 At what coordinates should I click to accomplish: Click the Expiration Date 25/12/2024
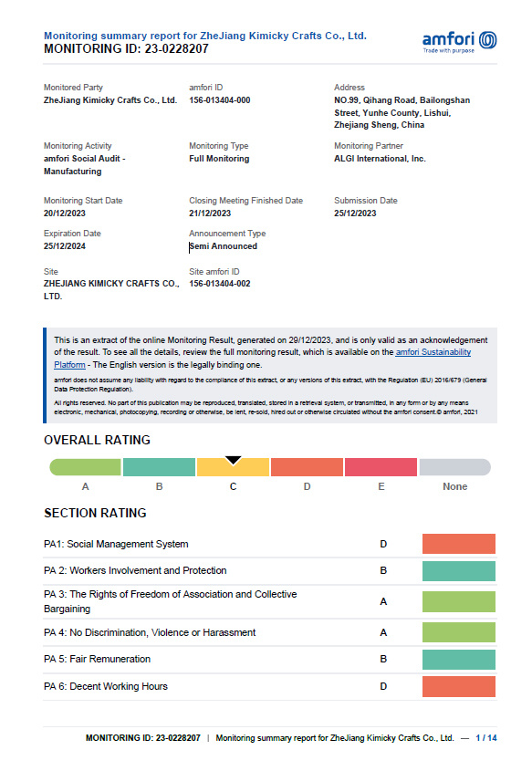point(65,245)
